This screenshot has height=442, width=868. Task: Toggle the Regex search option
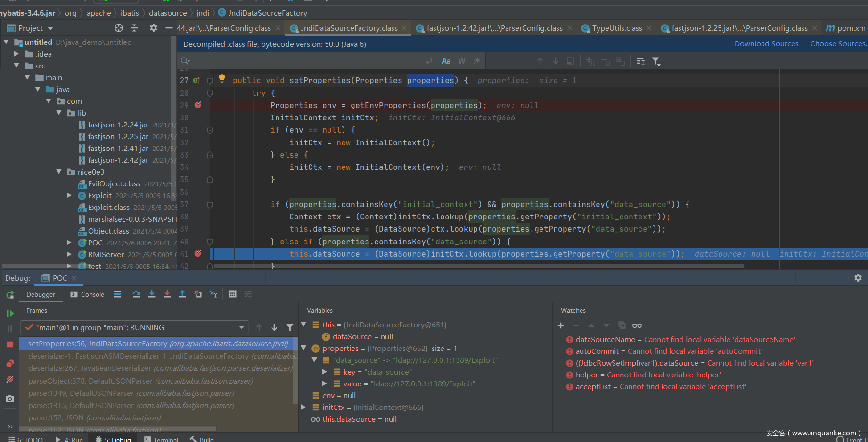[x=477, y=61]
